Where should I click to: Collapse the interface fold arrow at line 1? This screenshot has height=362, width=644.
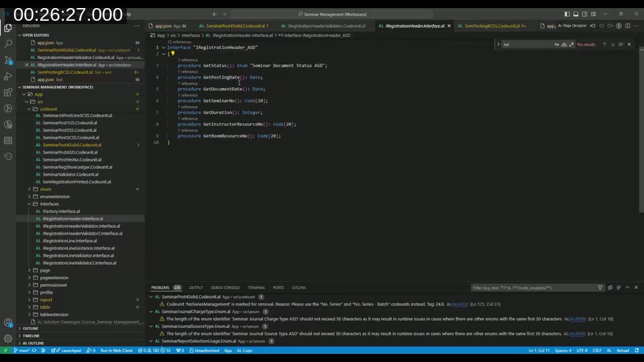(164, 47)
